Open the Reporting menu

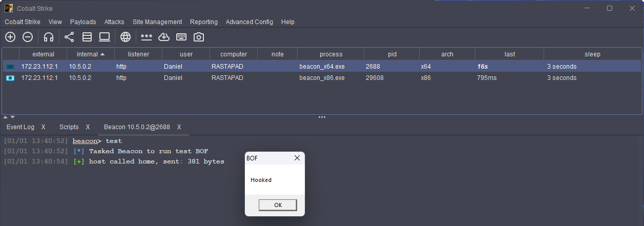click(x=204, y=22)
